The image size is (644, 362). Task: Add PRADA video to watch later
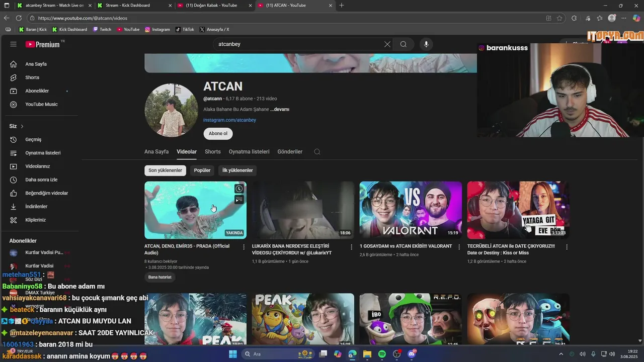coord(239,189)
